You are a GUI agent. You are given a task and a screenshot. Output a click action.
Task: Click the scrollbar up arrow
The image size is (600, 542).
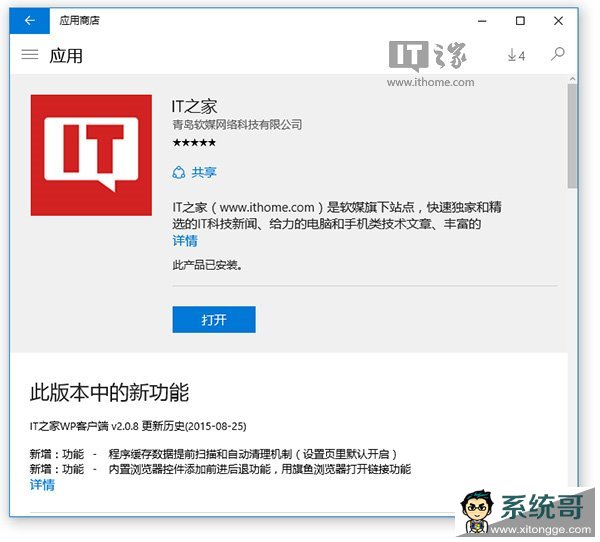(x=572, y=79)
